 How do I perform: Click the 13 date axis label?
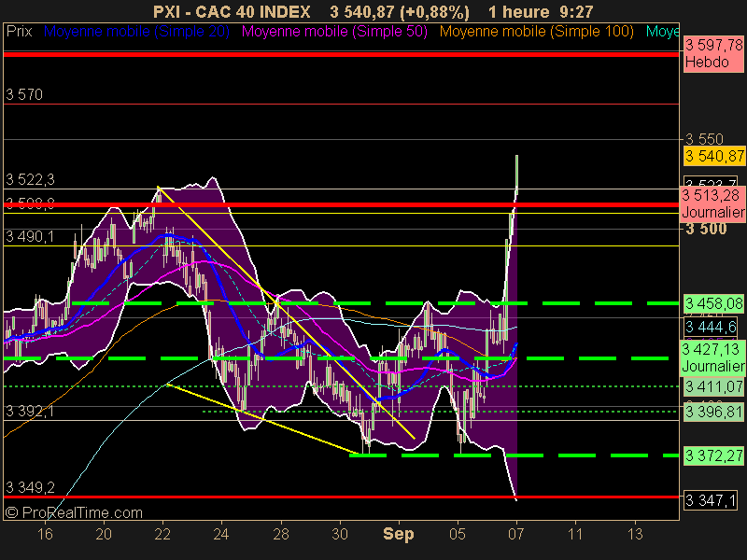click(x=635, y=534)
